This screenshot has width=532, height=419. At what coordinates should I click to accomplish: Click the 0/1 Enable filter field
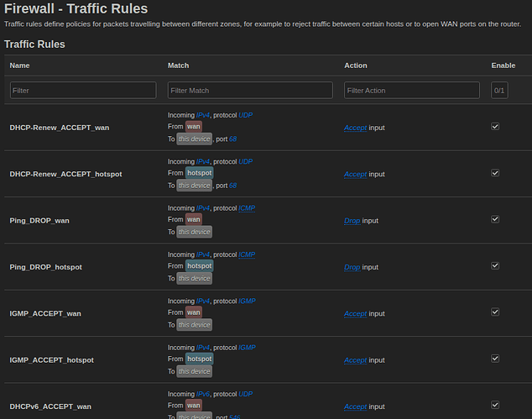coord(499,91)
